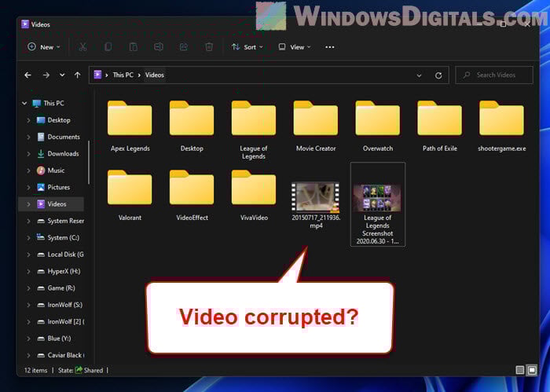Click the Delete trash icon
This screenshot has width=550, height=392.
tap(209, 47)
